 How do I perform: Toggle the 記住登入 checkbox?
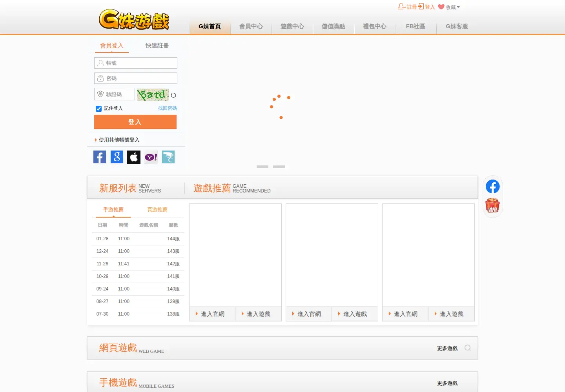[x=98, y=109]
